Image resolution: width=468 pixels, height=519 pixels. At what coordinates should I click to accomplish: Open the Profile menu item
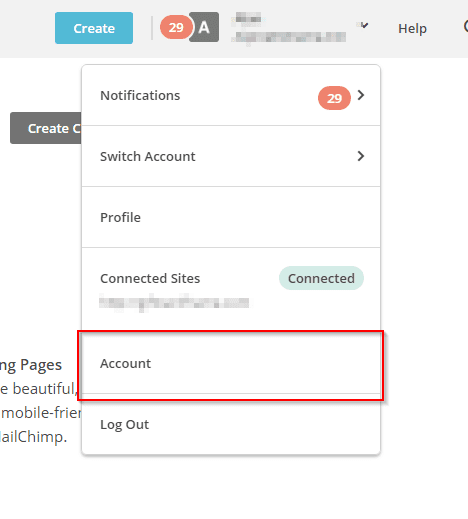[x=231, y=217]
